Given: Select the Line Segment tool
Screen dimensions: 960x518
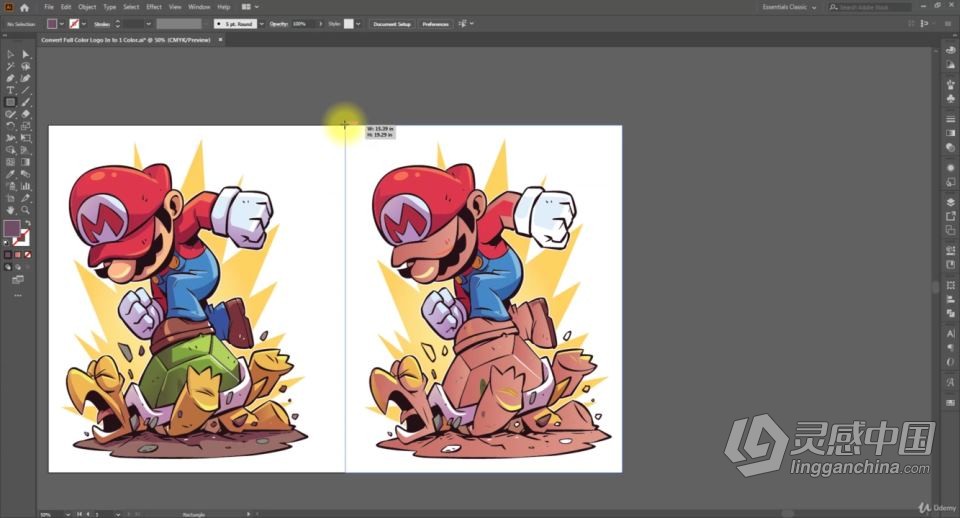Looking at the screenshot, I should [x=26, y=90].
